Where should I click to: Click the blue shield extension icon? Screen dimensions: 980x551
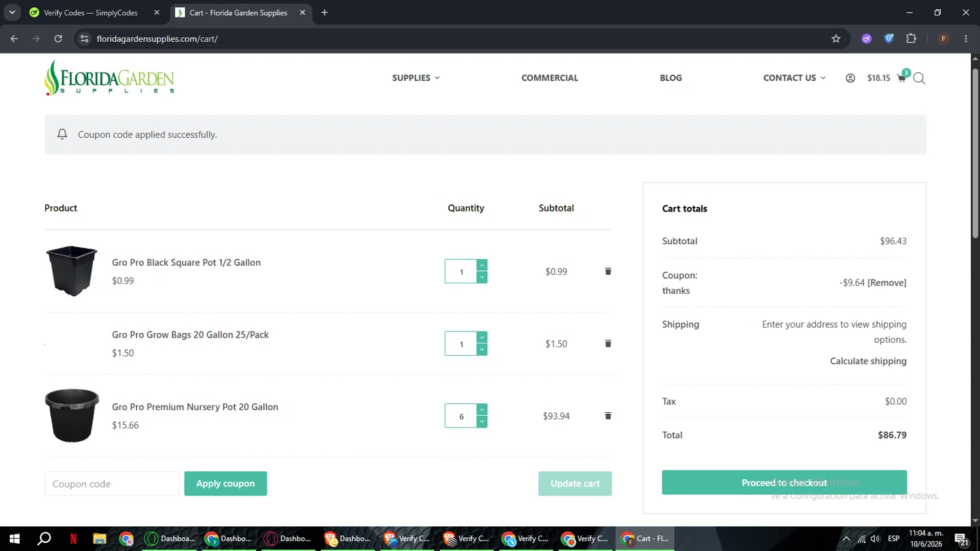coord(889,39)
